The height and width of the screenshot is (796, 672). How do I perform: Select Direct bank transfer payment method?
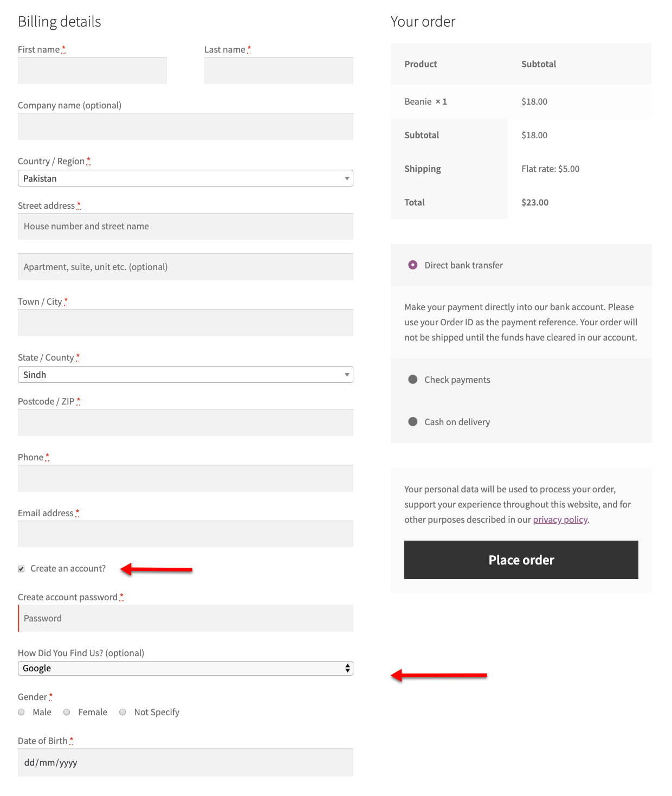[413, 265]
